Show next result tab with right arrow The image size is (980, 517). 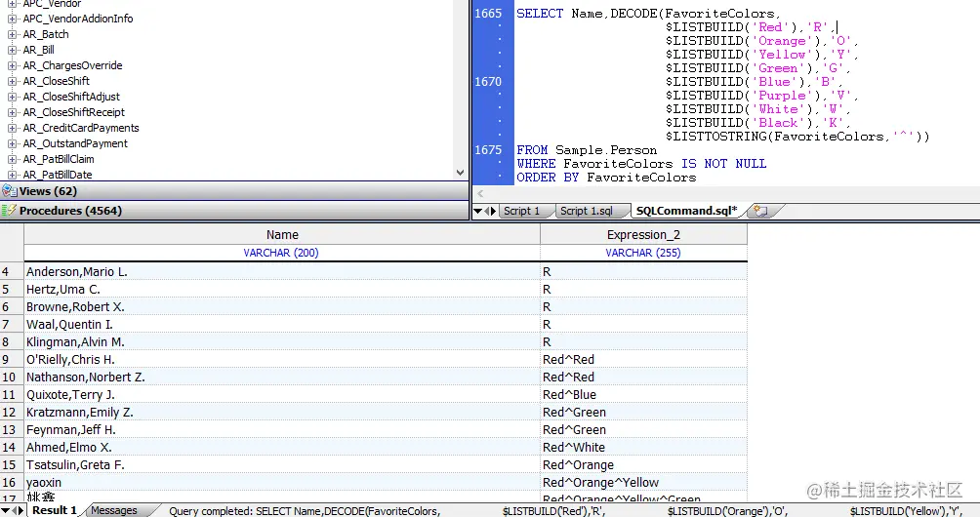click(x=21, y=511)
